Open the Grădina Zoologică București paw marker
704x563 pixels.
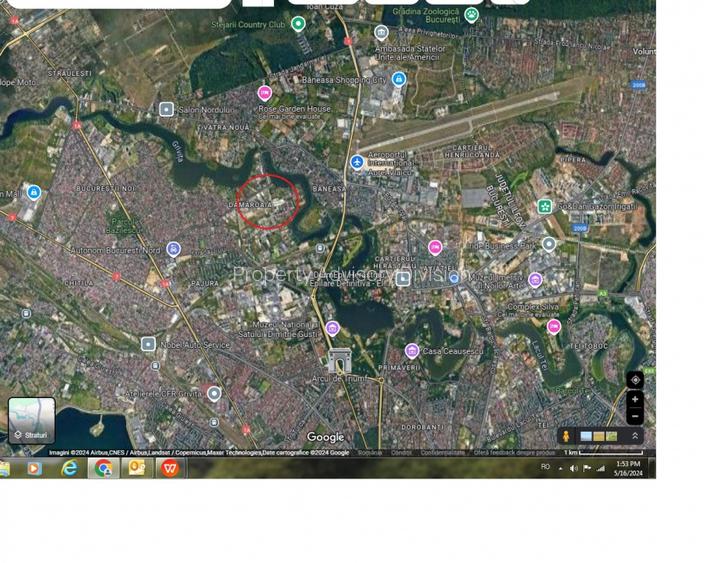click(471, 15)
